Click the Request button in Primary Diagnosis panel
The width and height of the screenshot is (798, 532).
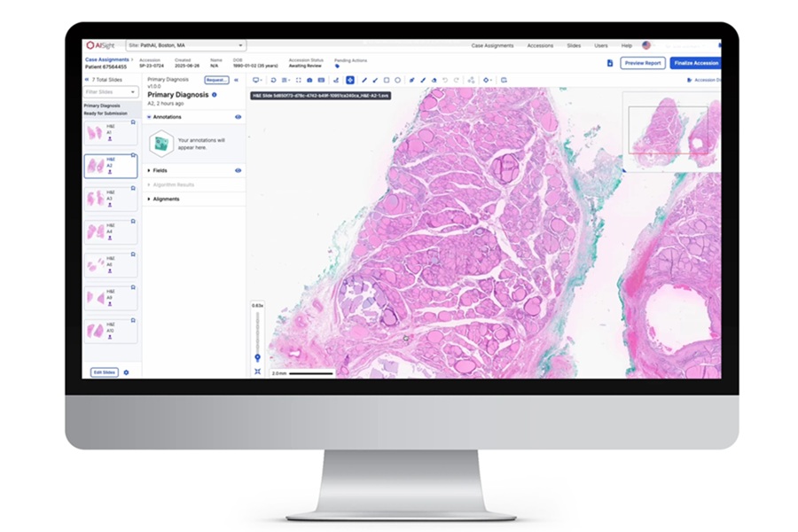[217, 80]
